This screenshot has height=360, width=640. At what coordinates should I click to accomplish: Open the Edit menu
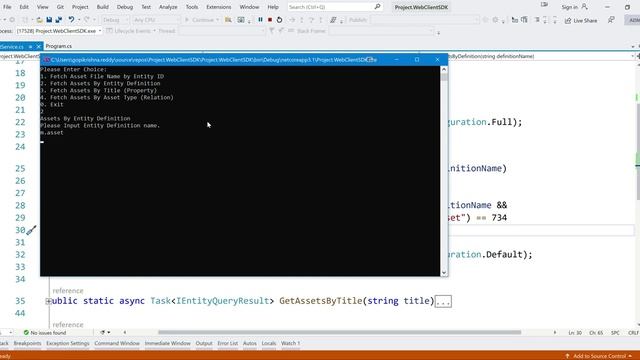click(24, 7)
